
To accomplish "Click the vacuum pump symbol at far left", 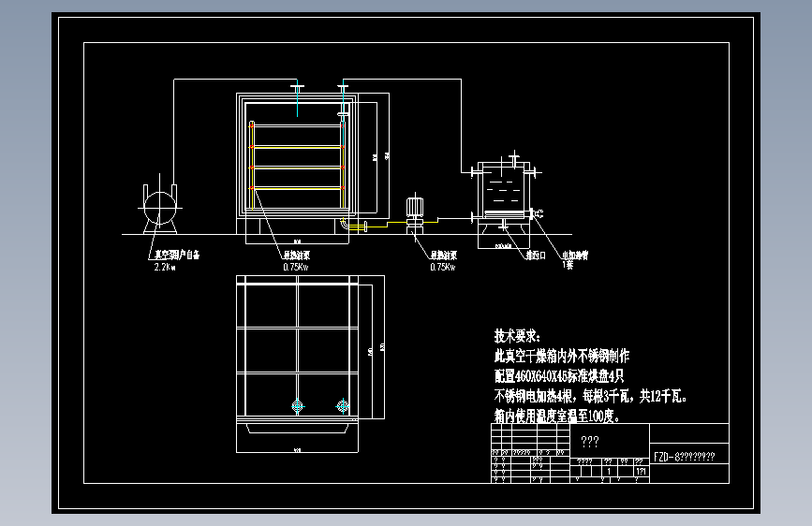I will coord(160,206).
